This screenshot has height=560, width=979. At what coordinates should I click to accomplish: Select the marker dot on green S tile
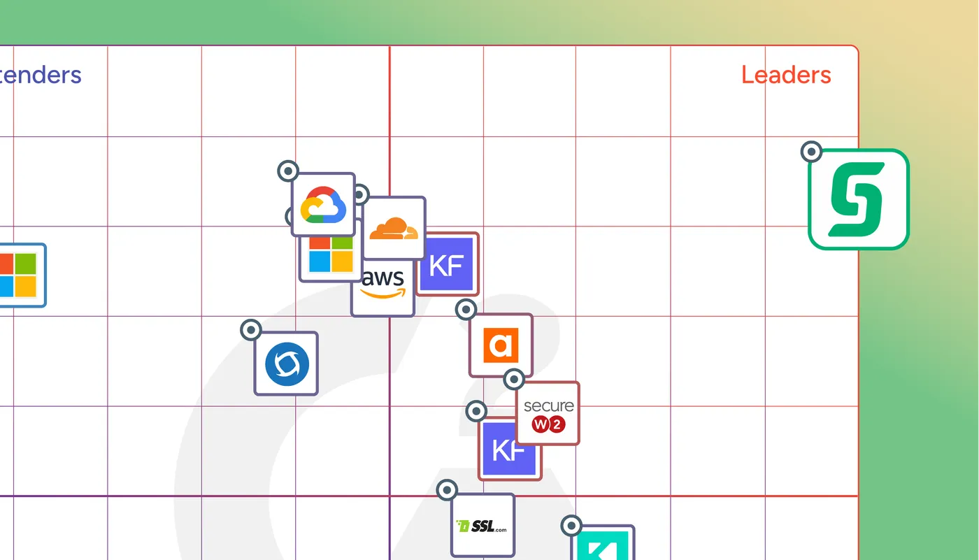pyautogui.click(x=811, y=151)
